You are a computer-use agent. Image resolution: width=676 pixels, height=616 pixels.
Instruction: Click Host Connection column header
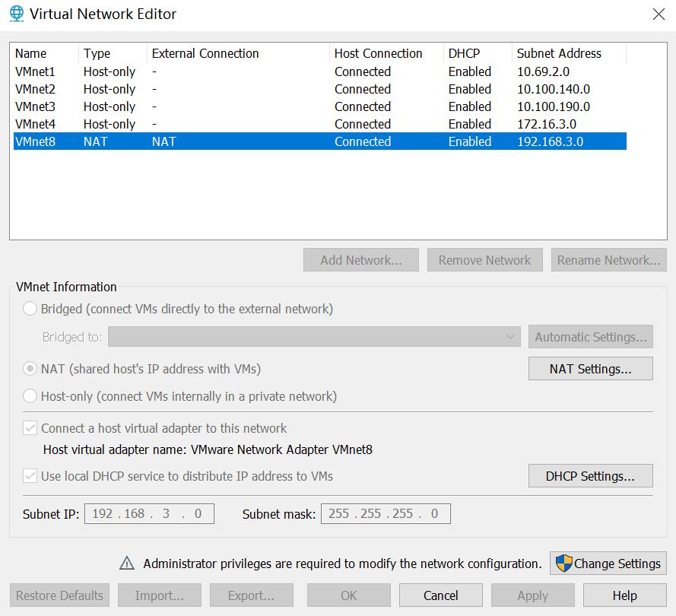coord(387,53)
